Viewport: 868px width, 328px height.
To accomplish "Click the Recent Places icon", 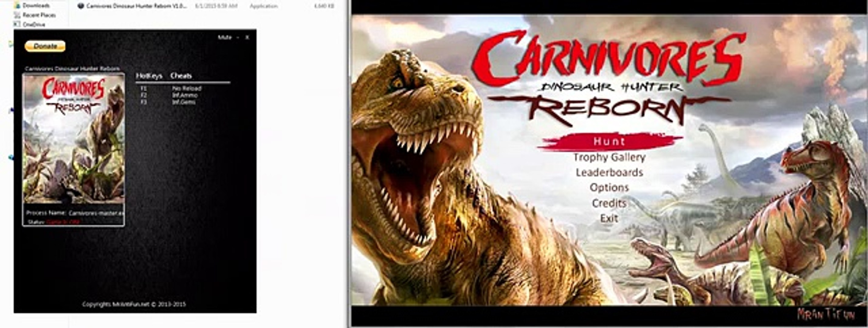I will click(17, 15).
